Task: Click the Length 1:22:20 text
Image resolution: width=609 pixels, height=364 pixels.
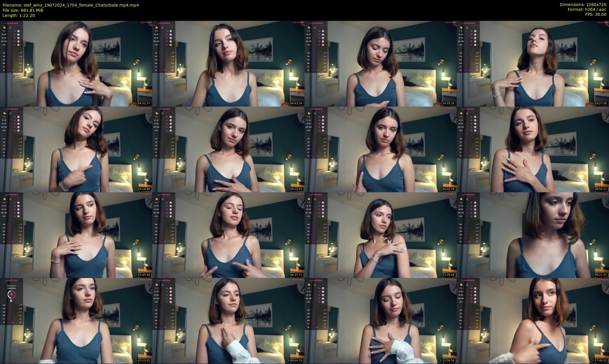Action: [19, 15]
